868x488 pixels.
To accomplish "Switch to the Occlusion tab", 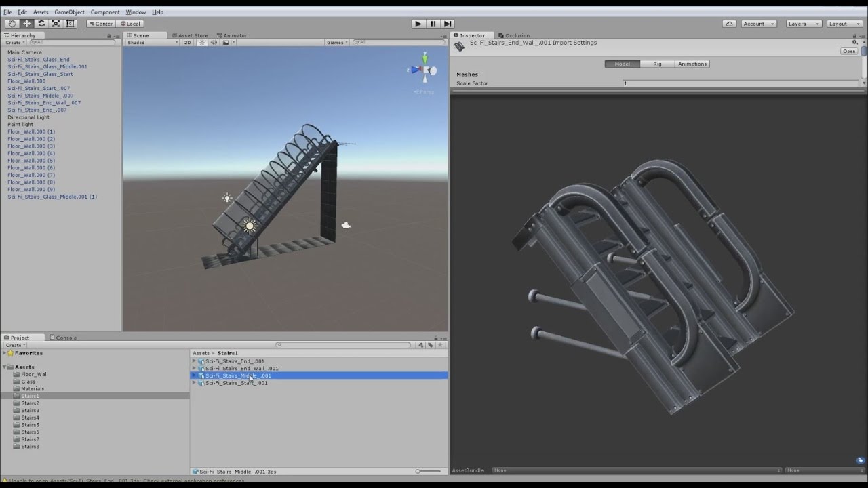I will coord(514,35).
